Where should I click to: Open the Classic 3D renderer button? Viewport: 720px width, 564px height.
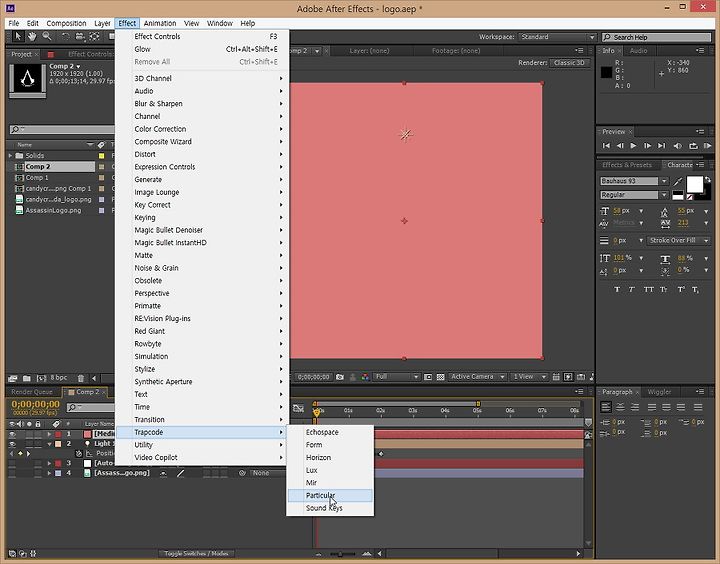coord(569,62)
